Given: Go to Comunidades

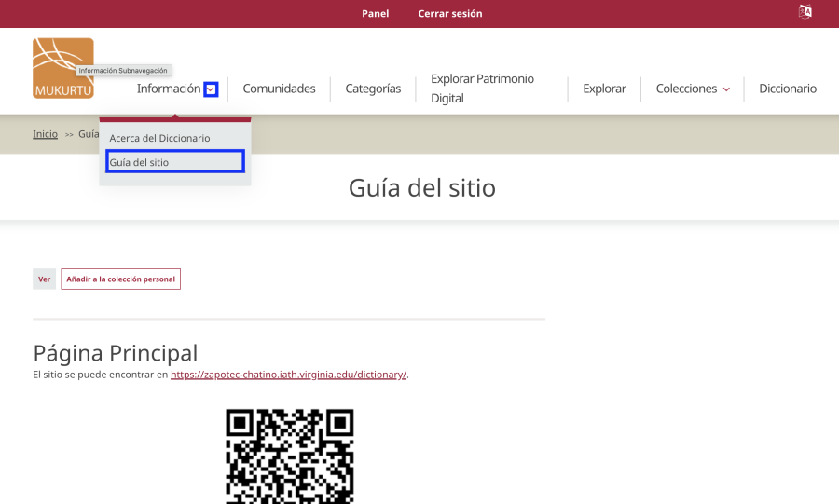Looking at the screenshot, I should (279, 89).
